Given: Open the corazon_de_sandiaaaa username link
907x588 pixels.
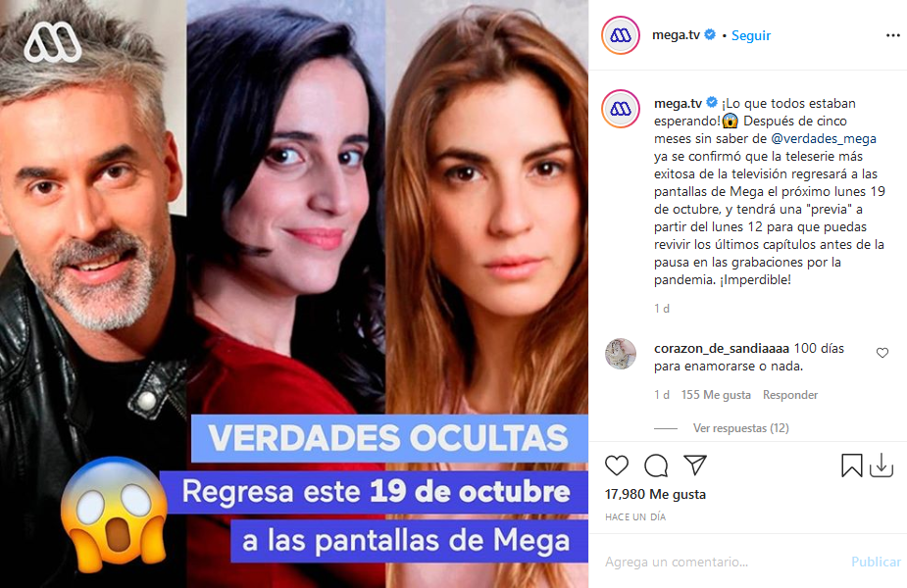Looking at the screenshot, I should point(722,349).
